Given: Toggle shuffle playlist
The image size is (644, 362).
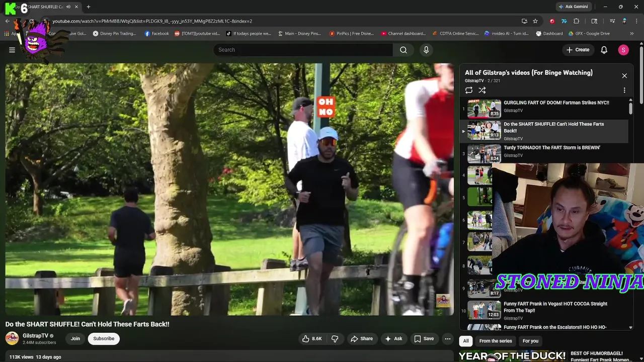Looking at the screenshot, I should coord(482,90).
